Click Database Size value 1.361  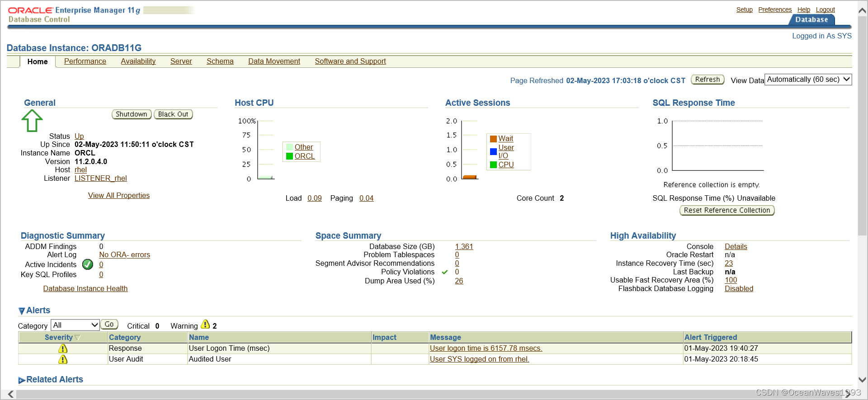(464, 247)
